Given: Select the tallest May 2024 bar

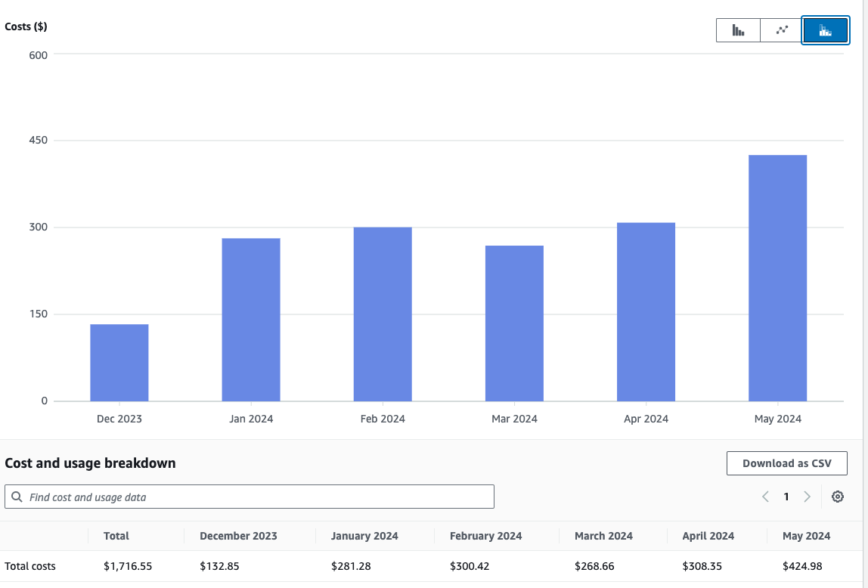Looking at the screenshot, I should (x=777, y=278).
